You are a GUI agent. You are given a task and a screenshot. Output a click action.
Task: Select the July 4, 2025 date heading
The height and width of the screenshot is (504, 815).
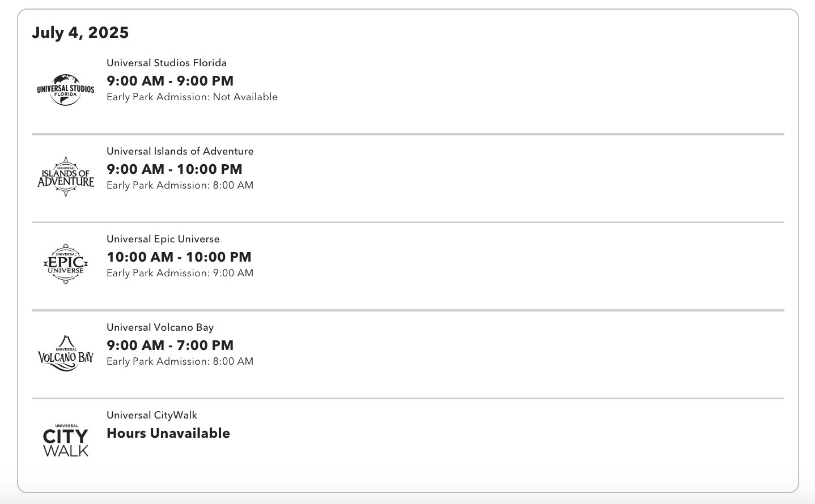tap(80, 32)
